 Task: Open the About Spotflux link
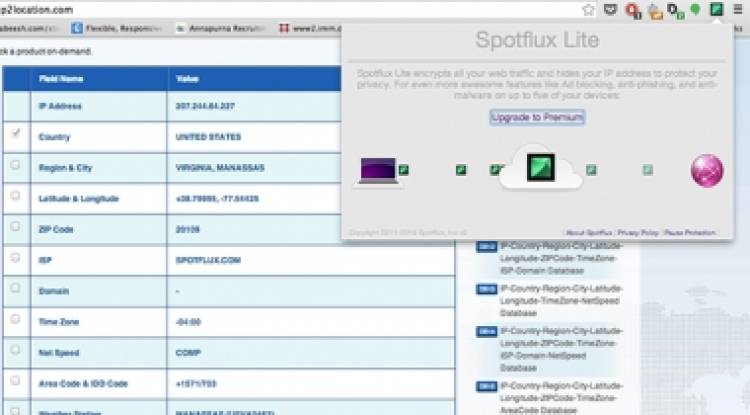pyautogui.click(x=589, y=232)
